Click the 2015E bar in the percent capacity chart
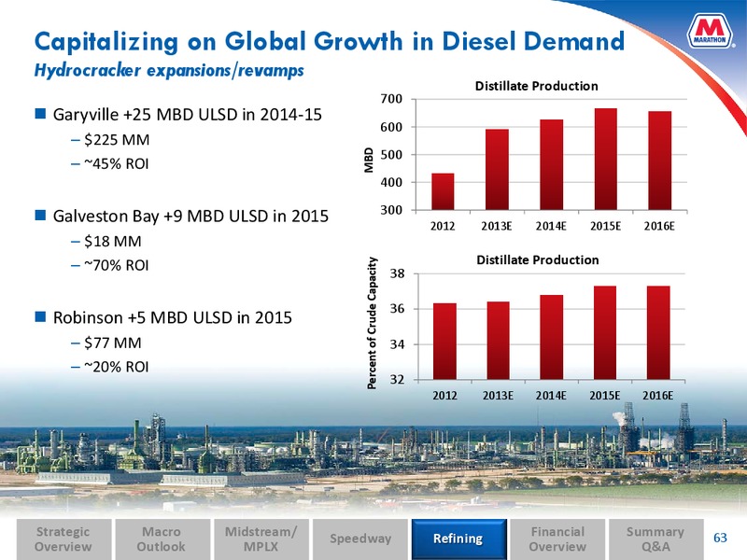747x560 pixels. pyautogui.click(x=604, y=333)
